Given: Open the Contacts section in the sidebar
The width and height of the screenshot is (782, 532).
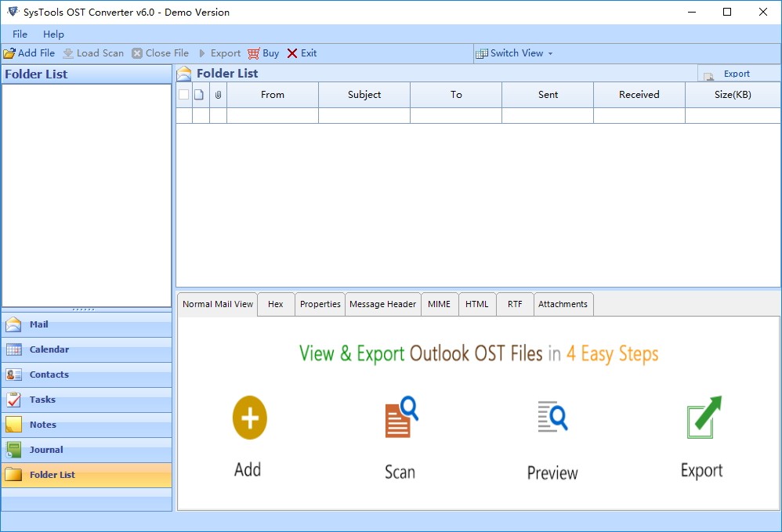Looking at the screenshot, I should 87,375.
